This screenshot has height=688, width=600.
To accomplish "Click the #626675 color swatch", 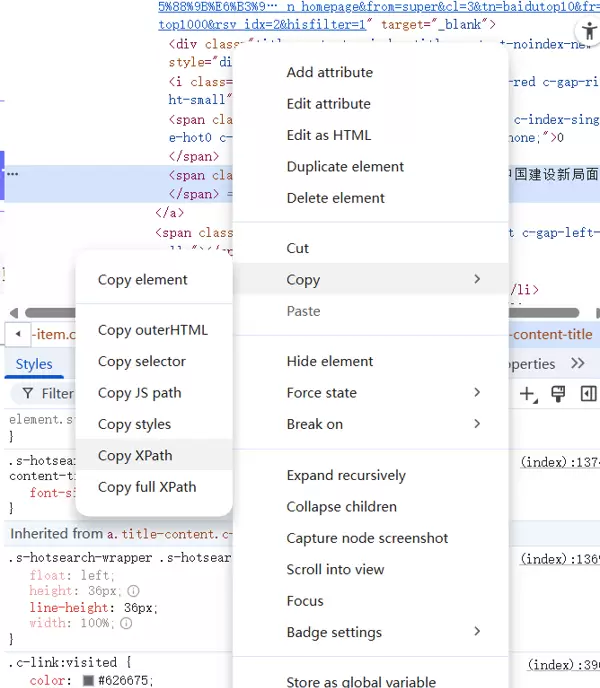I will click(x=88, y=681).
